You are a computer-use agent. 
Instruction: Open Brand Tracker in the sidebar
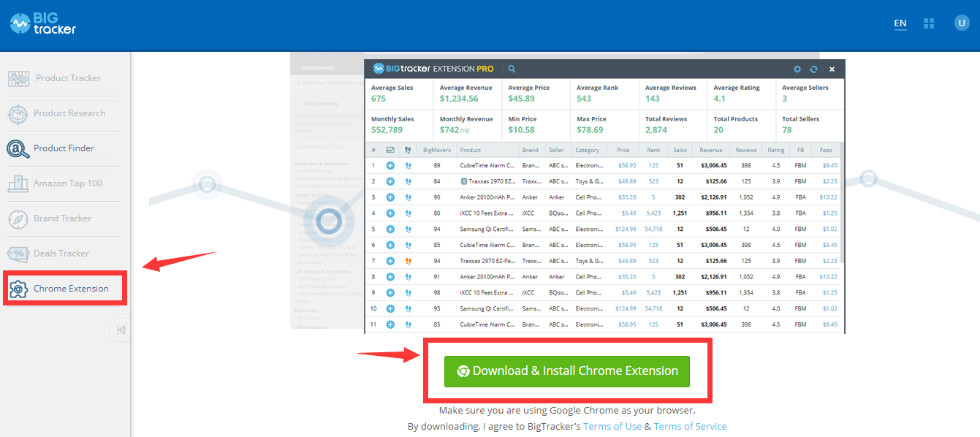pos(63,218)
